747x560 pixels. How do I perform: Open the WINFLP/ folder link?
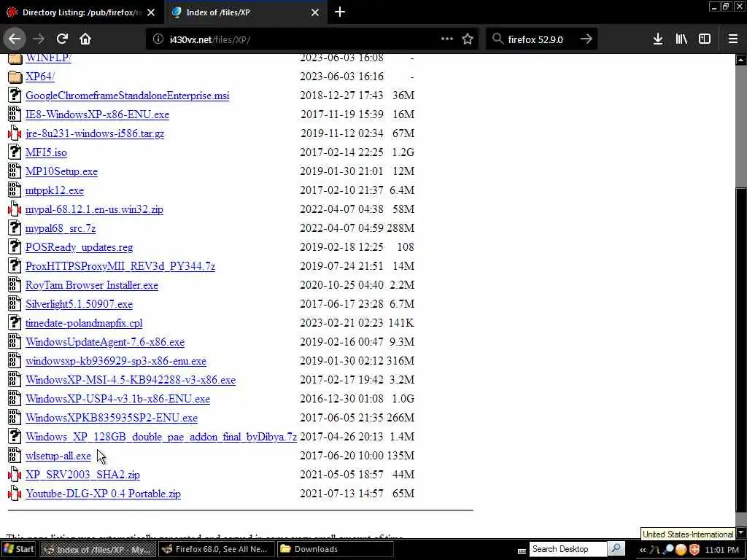48,58
